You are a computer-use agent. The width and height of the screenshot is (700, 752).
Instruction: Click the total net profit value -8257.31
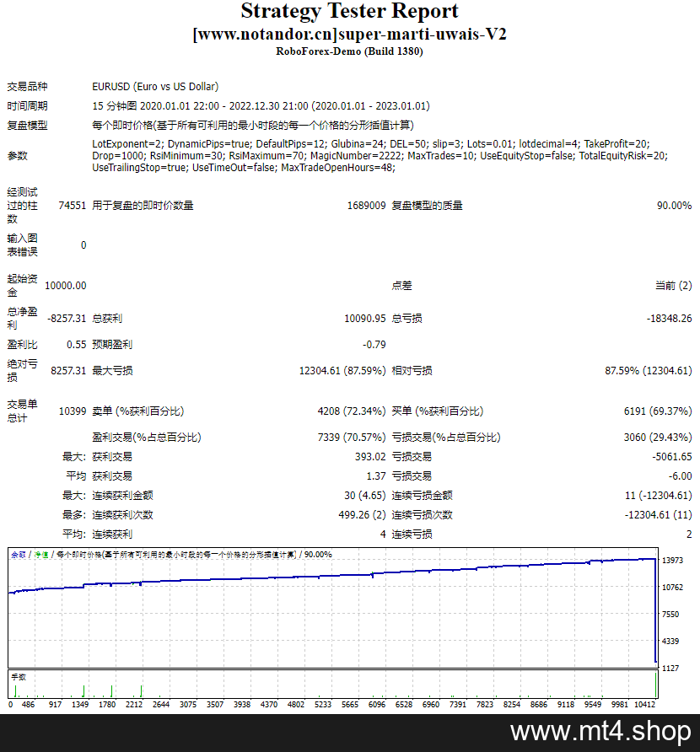pyautogui.click(x=67, y=319)
